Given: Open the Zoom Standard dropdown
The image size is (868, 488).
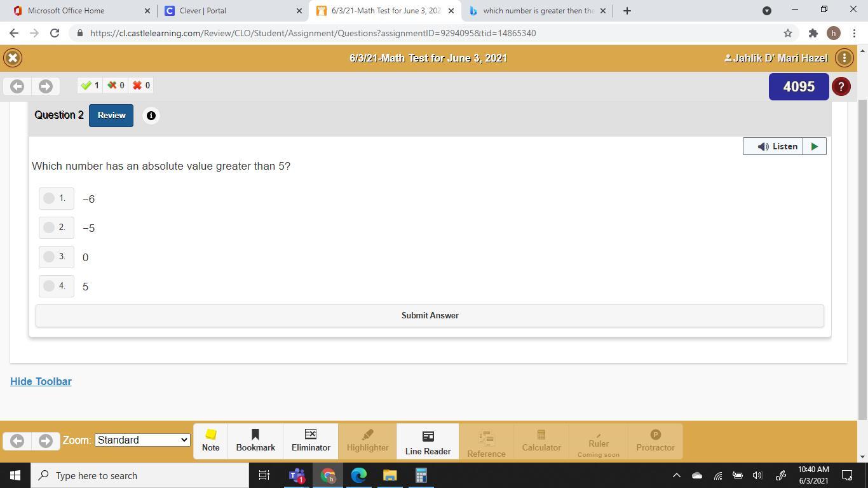Looking at the screenshot, I should 142,440.
